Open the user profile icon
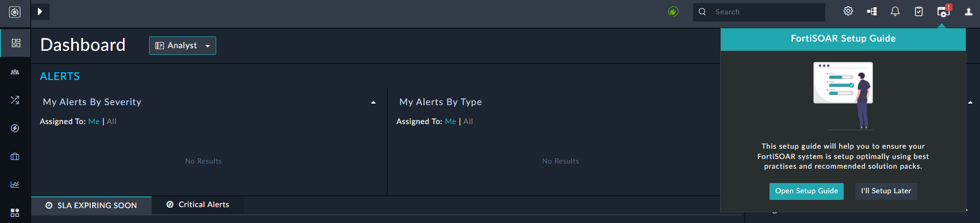980x223 pixels. coord(968,11)
